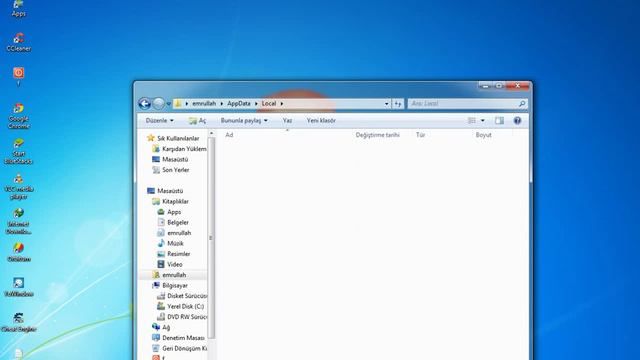Select Sık Kullanılanlar in navigation pane
The height and width of the screenshot is (360, 640).
pos(178,138)
